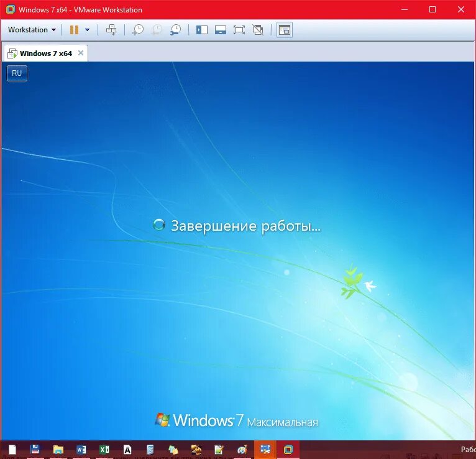Click the VMware title bar app icon
Viewport: 476px width, 459px height.
coord(11,9)
